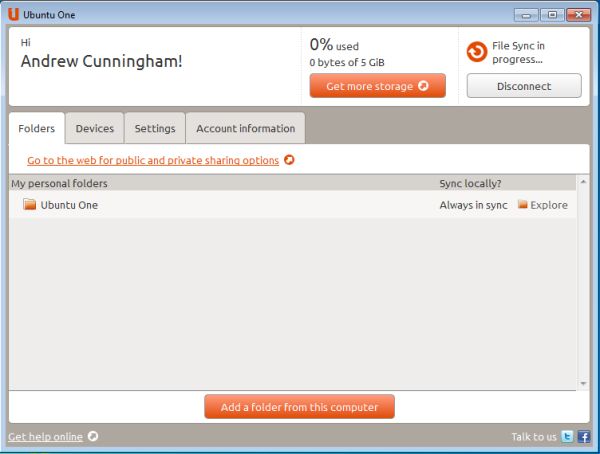Close the Ubuntu One window
600x454 pixels.
tap(579, 15)
